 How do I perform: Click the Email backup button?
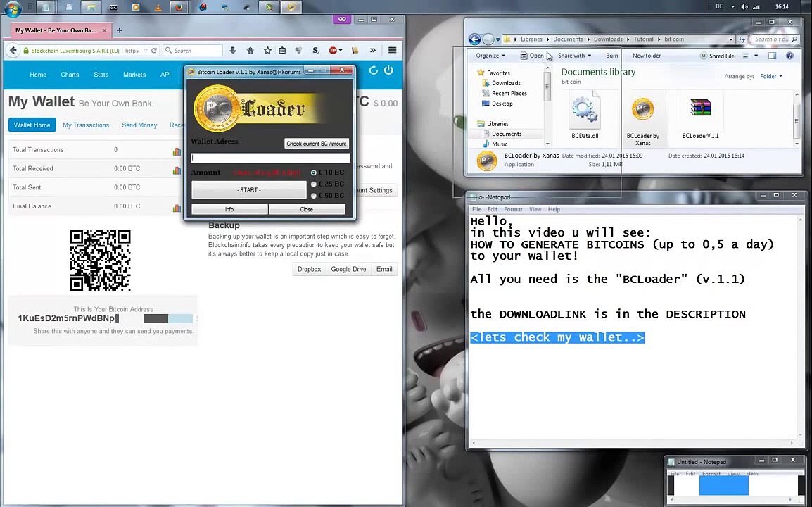click(x=384, y=269)
